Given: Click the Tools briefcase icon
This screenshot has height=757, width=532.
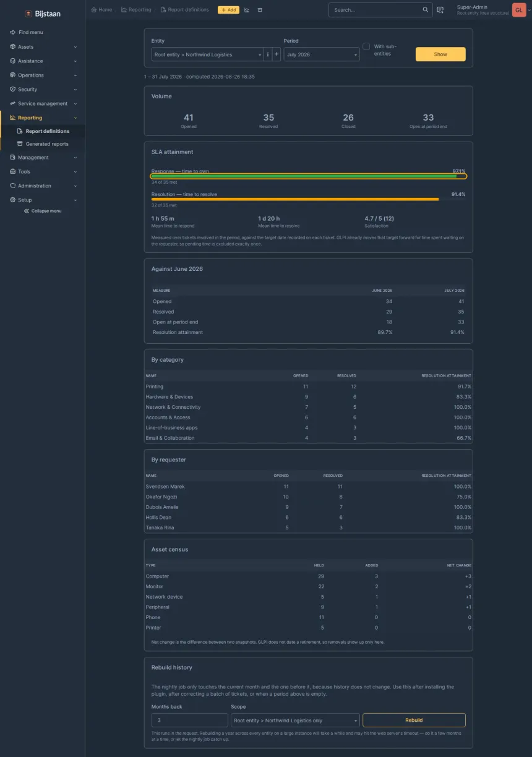Looking at the screenshot, I should click(x=12, y=171).
